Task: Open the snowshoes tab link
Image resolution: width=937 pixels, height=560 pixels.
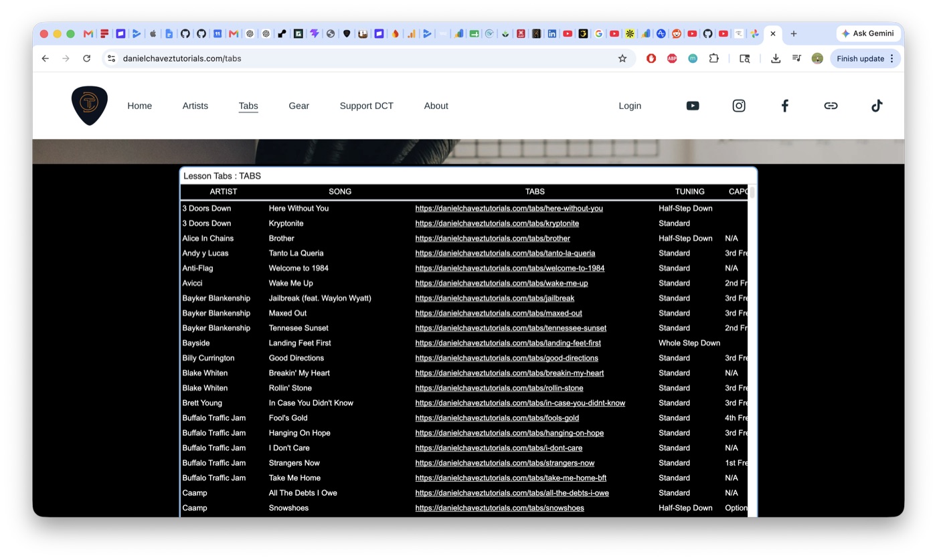Action: [x=500, y=508]
